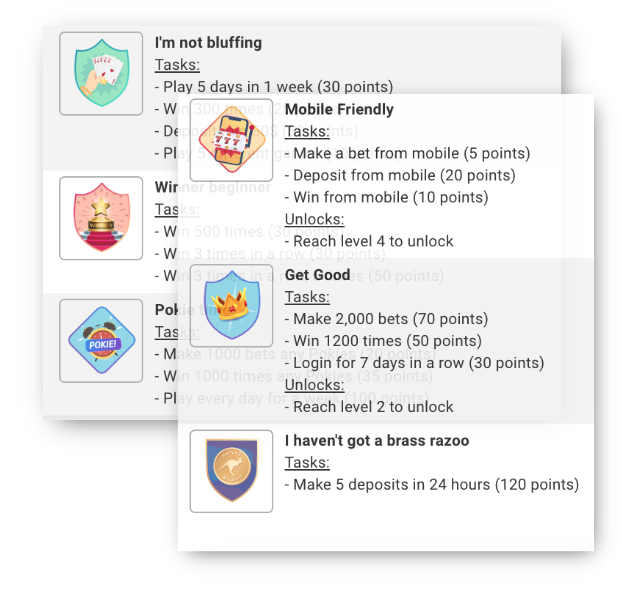The width and height of the screenshot is (620, 592).
Task: Select the trophy star Winner beginner badge
Action: coord(101,218)
